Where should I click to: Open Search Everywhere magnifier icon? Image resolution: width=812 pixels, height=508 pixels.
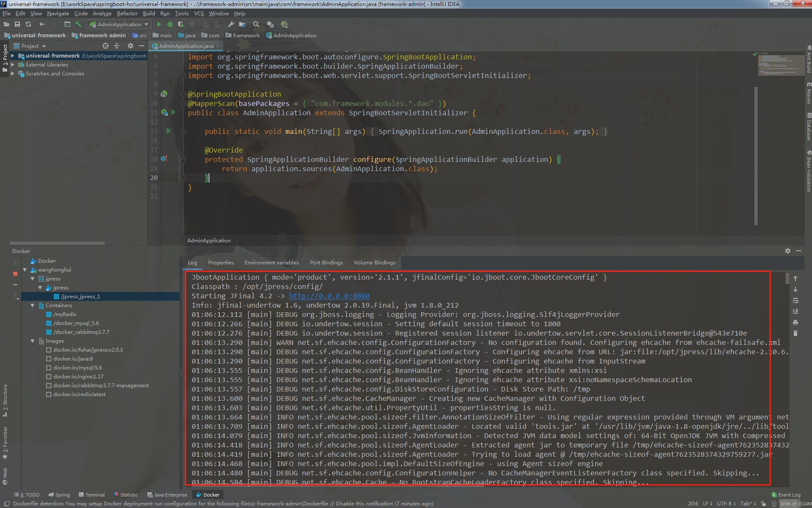coord(256,25)
